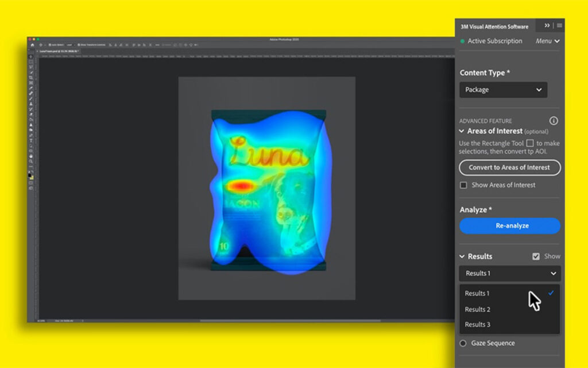This screenshot has height=368, width=588.
Task: Select the Spot Healing Brush tool
Action: click(x=31, y=93)
